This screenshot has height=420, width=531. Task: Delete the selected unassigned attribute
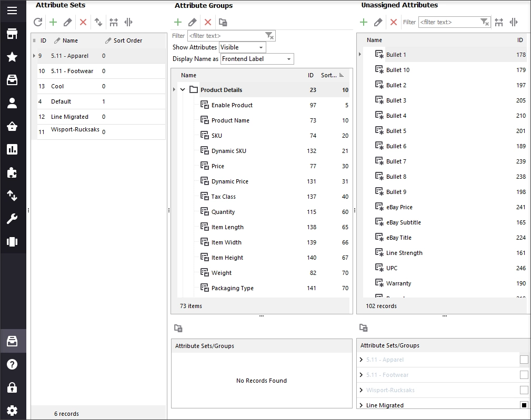point(394,22)
